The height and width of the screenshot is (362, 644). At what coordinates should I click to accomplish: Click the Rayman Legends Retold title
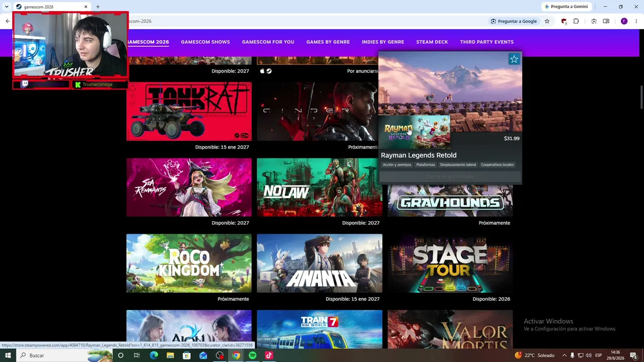point(419,155)
